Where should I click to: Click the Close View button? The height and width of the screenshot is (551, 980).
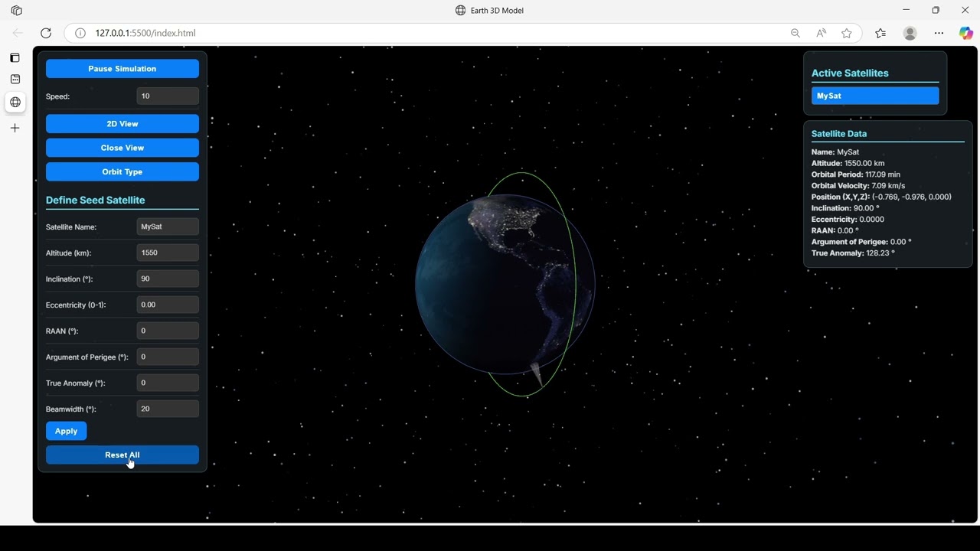(x=122, y=148)
